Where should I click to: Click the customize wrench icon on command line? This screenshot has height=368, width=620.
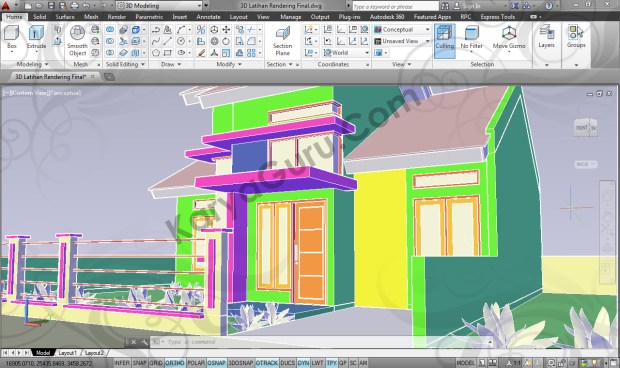tap(144, 342)
